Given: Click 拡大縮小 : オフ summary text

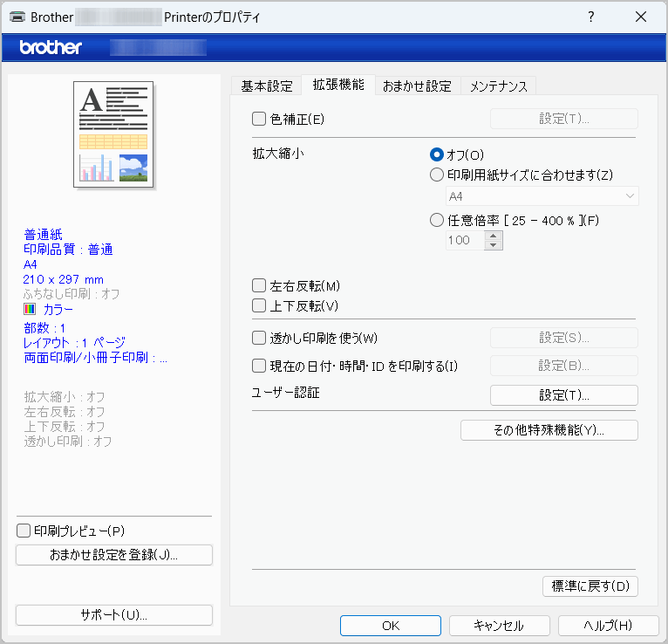Looking at the screenshot, I should click(64, 397).
